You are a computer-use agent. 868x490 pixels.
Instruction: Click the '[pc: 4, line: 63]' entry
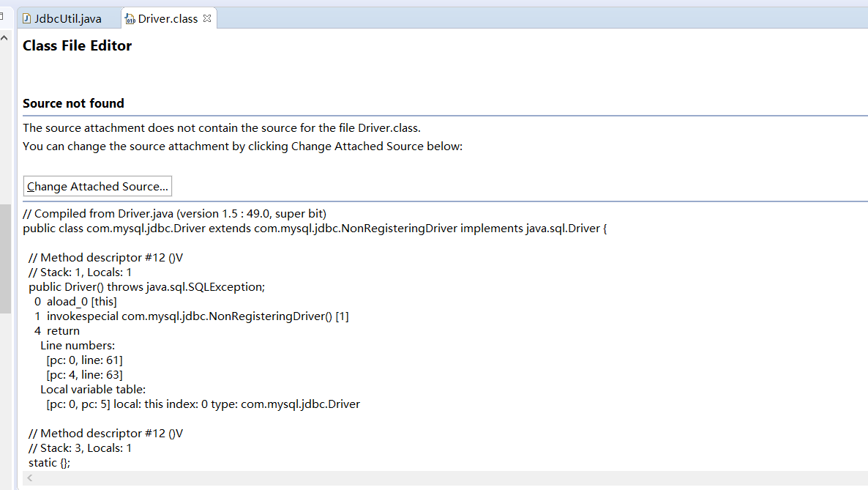click(85, 375)
